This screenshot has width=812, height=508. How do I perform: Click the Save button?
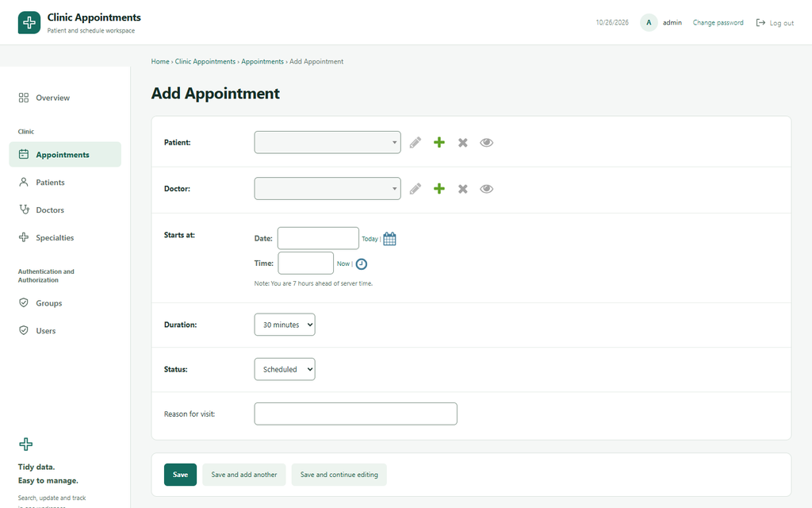(x=180, y=475)
